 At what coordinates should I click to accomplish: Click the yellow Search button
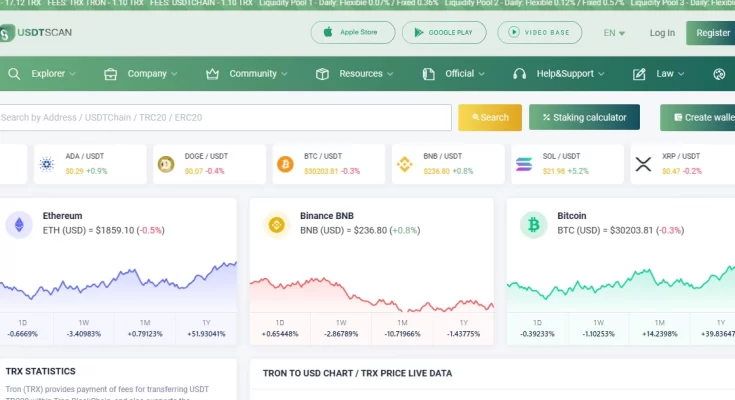coord(490,117)
